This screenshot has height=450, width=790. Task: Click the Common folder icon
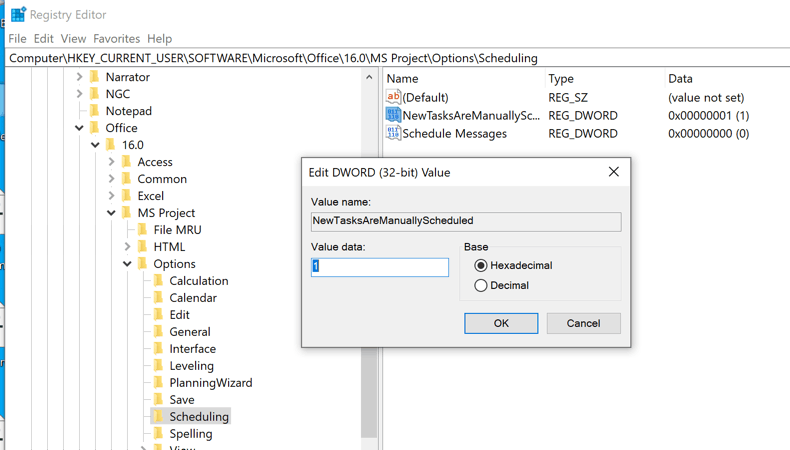coord(127,179)
